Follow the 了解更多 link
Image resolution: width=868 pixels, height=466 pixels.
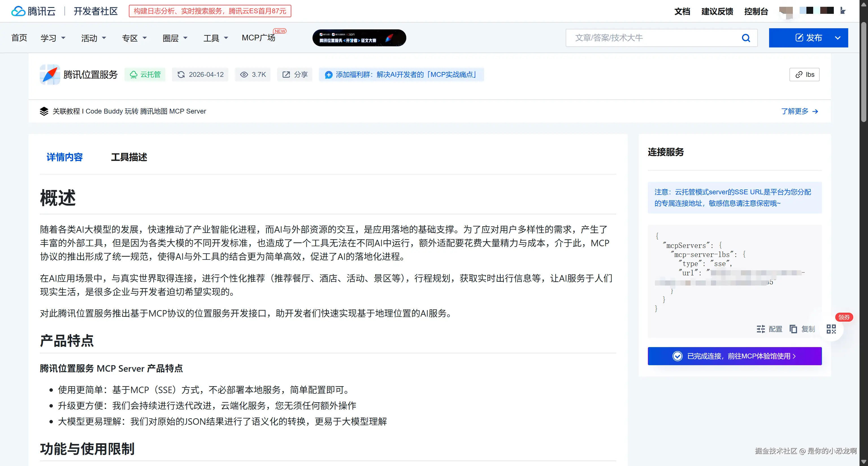[799, 111]
